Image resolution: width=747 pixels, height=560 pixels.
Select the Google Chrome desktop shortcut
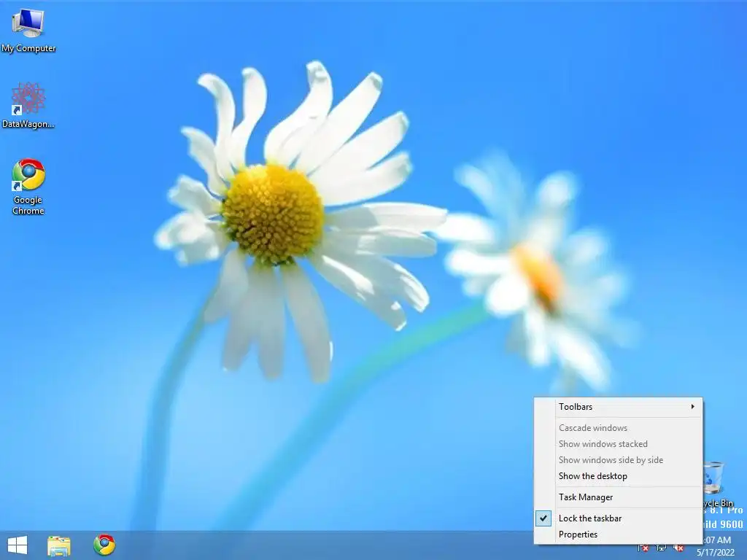click(28, 187)
